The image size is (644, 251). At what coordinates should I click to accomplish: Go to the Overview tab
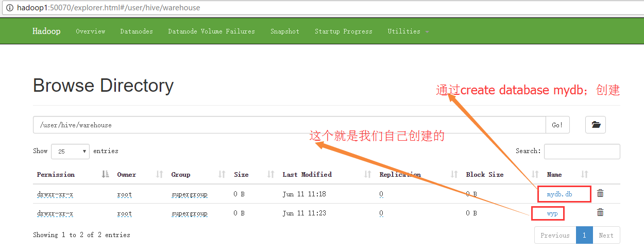pos(91,31)
